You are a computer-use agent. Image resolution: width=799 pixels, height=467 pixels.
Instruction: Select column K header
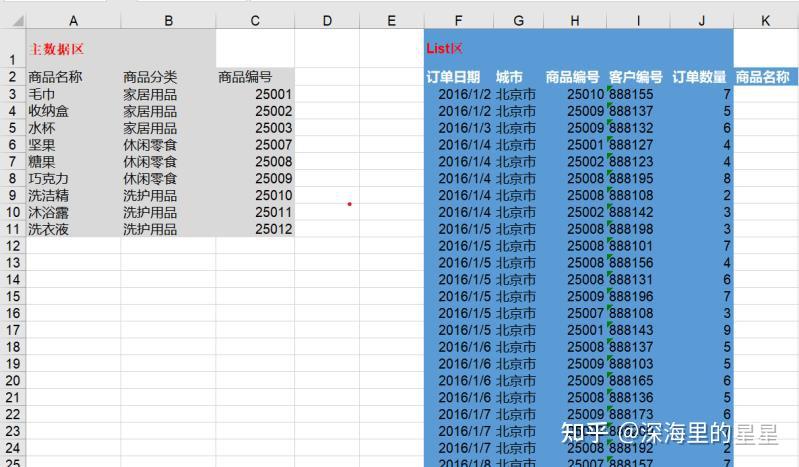(765, 21)
